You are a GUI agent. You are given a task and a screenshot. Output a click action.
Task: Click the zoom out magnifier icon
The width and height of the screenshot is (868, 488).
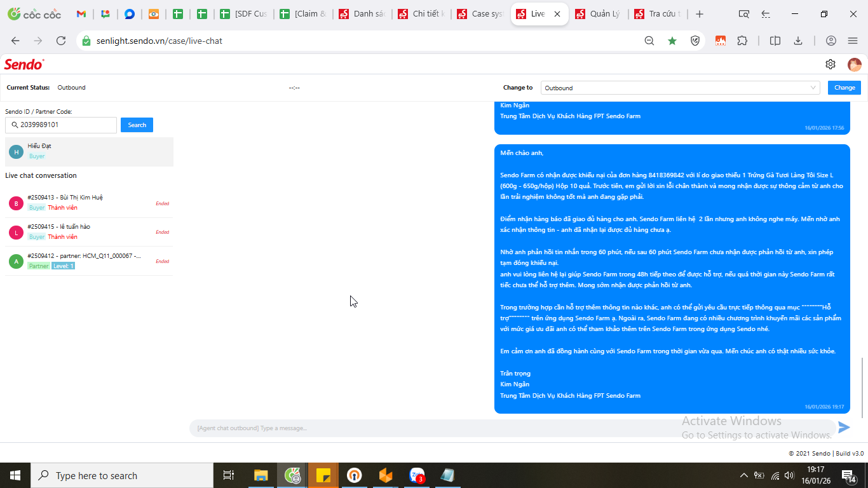(x=649, y=41)
